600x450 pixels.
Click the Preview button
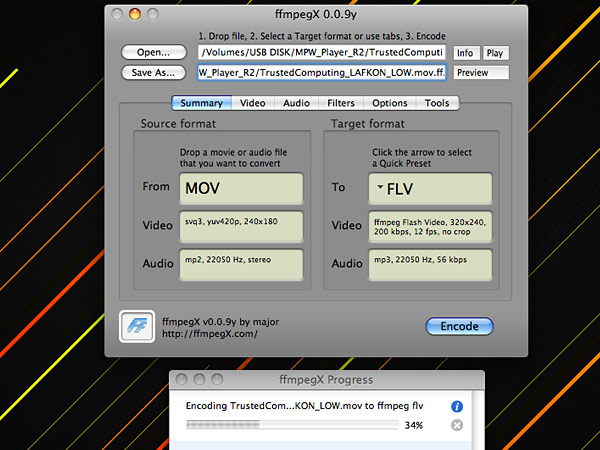(x=481, y=72)
